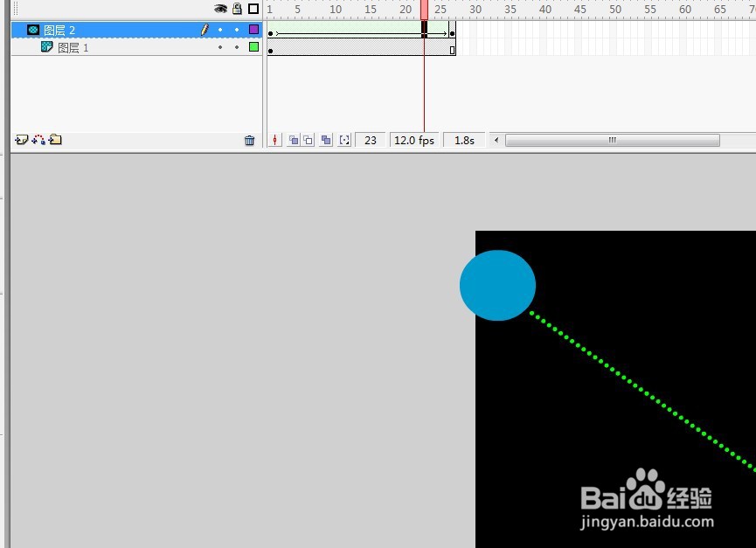The width and height of the screenshot is (756, 548).
Task: Click the green outline swatch of 图层 1
Action: tap(253, 46)
